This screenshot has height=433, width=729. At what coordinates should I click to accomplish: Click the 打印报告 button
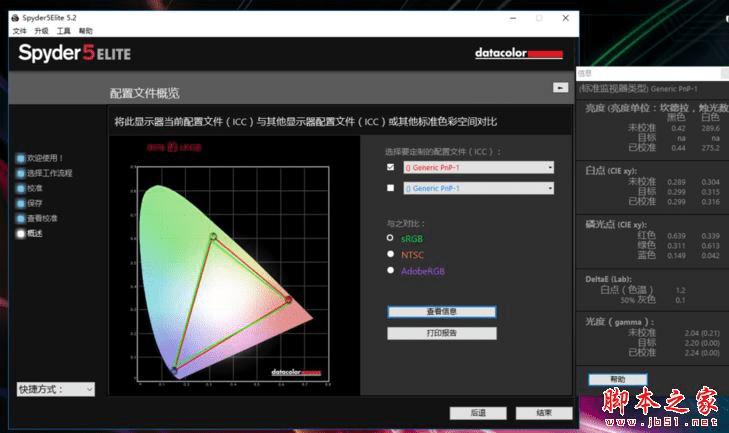pyautogui.click(x=442, y=333)
